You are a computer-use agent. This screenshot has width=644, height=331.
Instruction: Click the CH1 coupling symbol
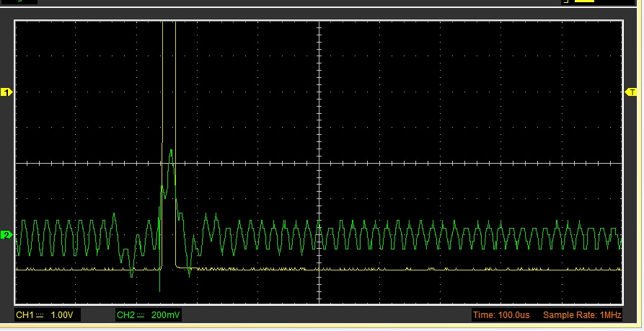tap(40, 315)
